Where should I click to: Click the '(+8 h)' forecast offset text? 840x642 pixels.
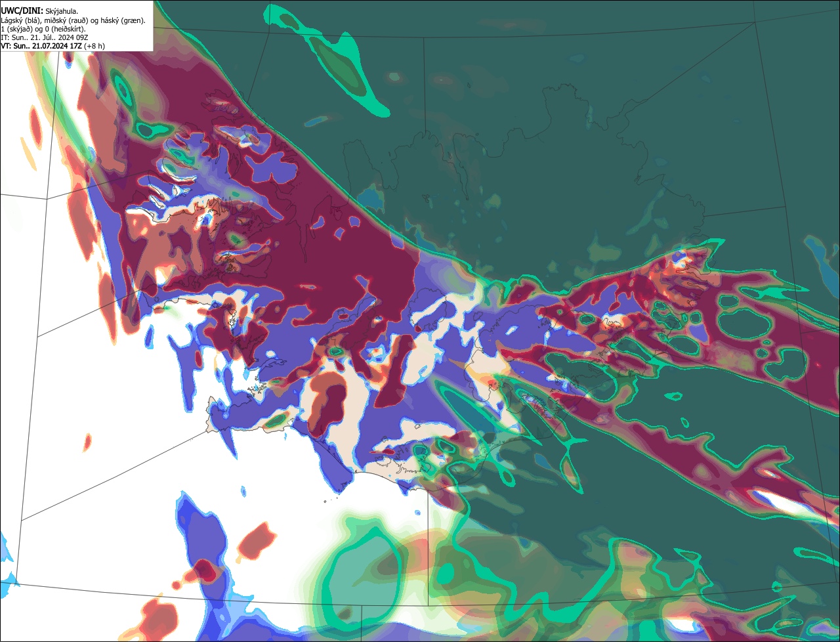94,46
